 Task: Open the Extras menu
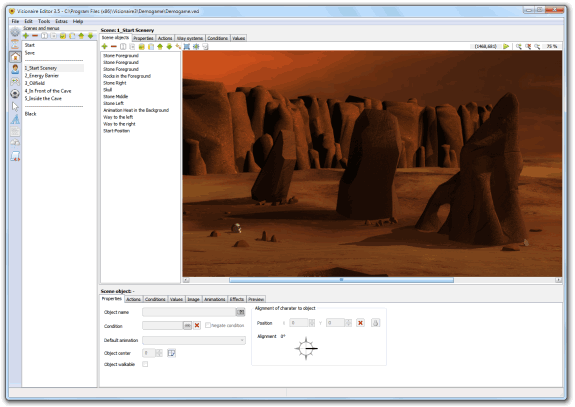coord(62,21)
